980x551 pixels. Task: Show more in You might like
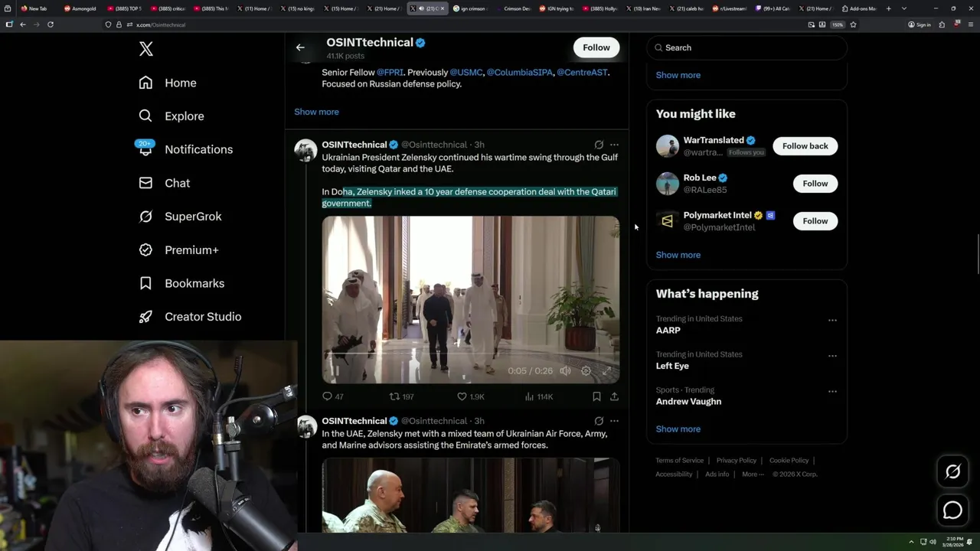click(x=678, y=255)
